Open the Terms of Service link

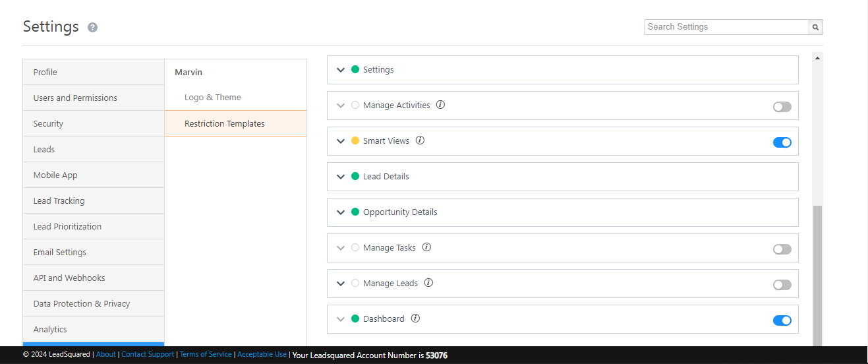pyautogui.click(x=206, y=355)
